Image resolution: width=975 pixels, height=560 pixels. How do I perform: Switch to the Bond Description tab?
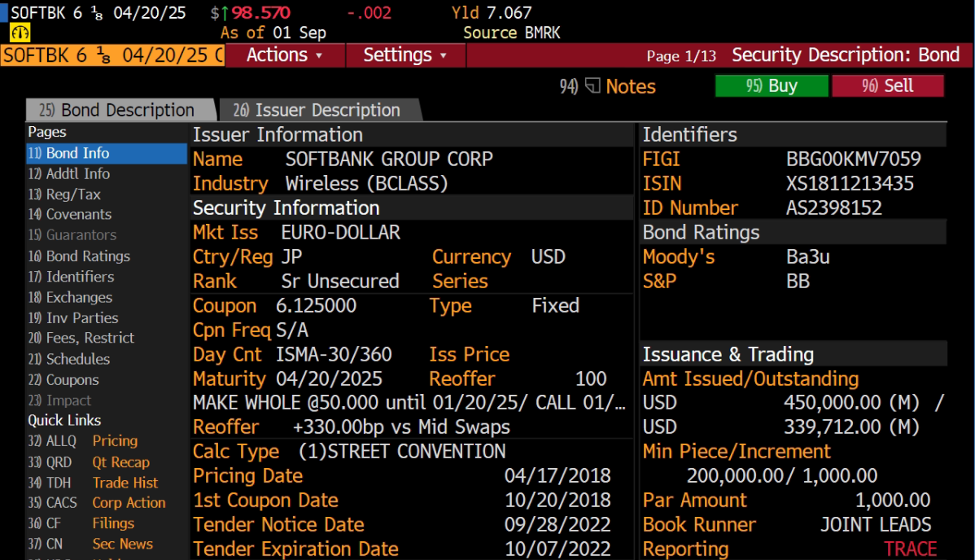(120, 110)
